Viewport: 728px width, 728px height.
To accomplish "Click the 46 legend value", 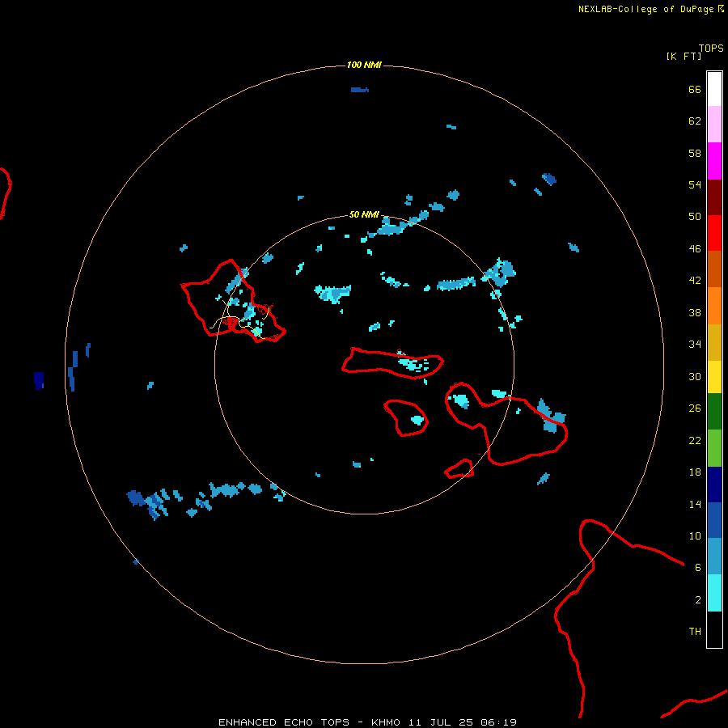I will pos(695,249).
